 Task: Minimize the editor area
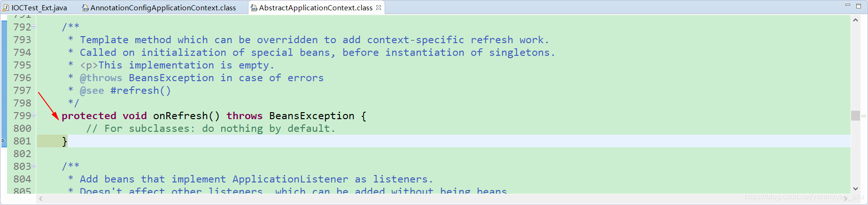(x=848, y=5)
